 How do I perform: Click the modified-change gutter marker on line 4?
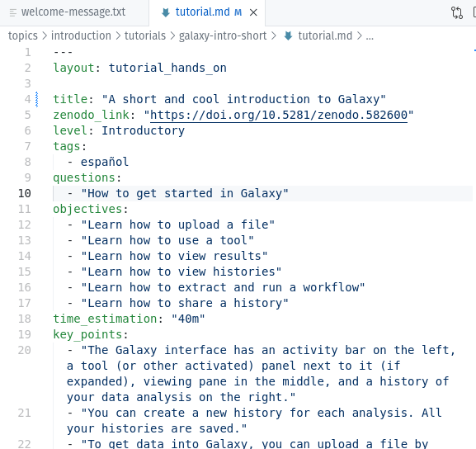click(x=37, y=99)
